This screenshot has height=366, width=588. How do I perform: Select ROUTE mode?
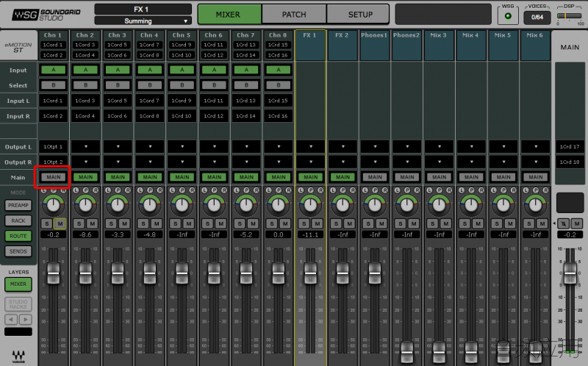coord(18,236)
